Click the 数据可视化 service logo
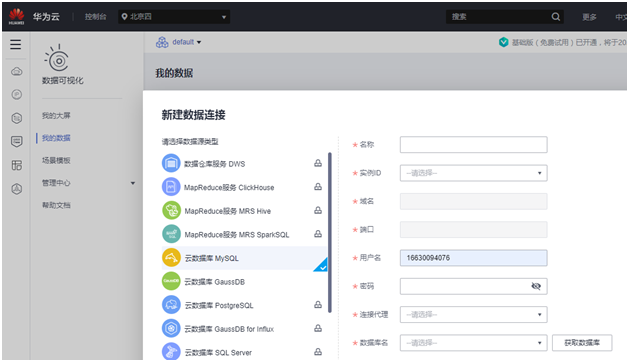629x362 pixels. (57, 59)
